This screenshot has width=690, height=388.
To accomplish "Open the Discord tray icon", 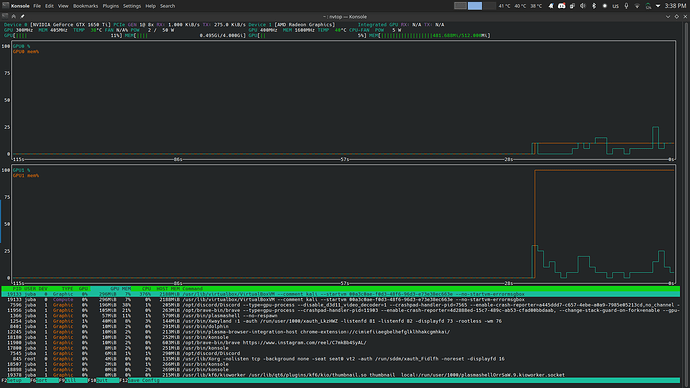I will coord(562,6).
